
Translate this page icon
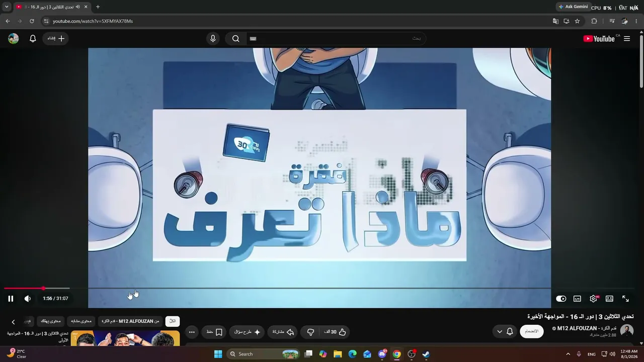tap(555, 21)
